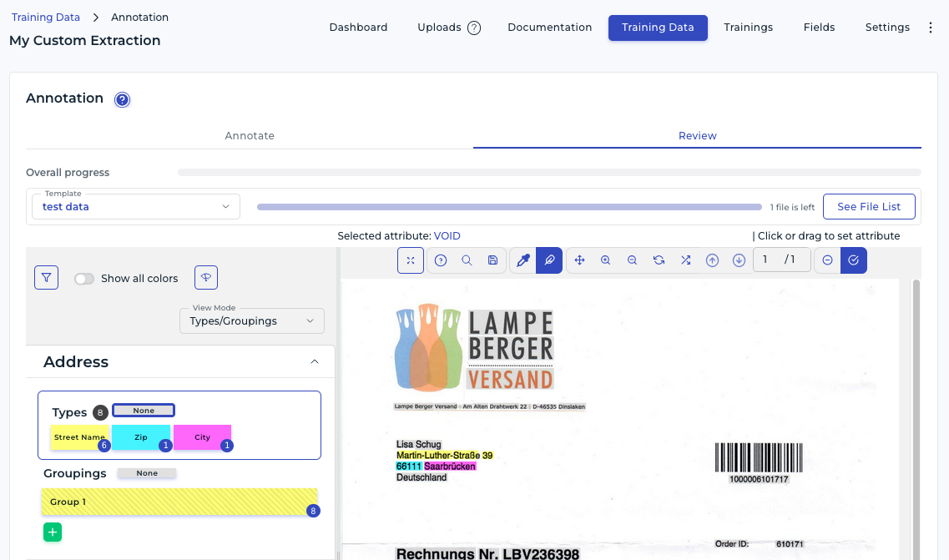The height and width of the screenshot is (560, 949).
Task: Click the save disk icon
Action: click(492, 260)
